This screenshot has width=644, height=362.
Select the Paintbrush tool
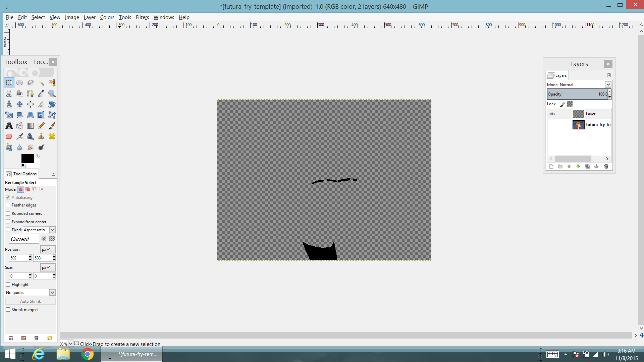click(52, 126)
